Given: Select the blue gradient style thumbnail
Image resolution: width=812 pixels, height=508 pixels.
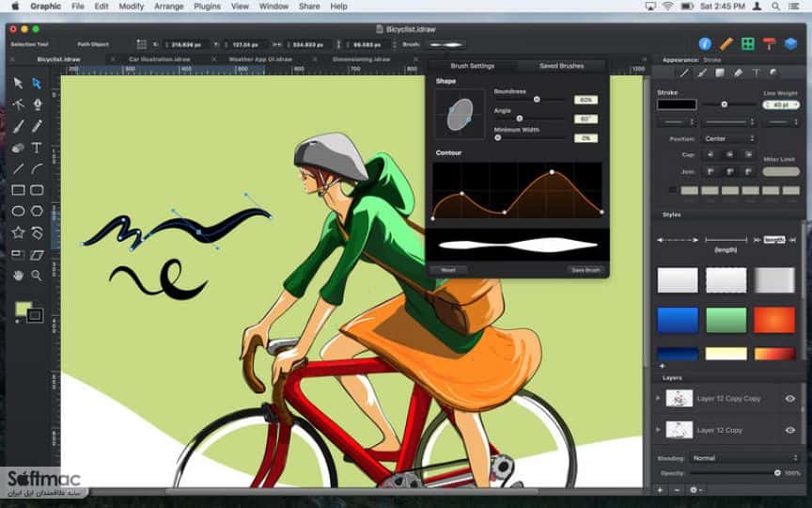Looking at the screenshot, I should click(678, 320).
